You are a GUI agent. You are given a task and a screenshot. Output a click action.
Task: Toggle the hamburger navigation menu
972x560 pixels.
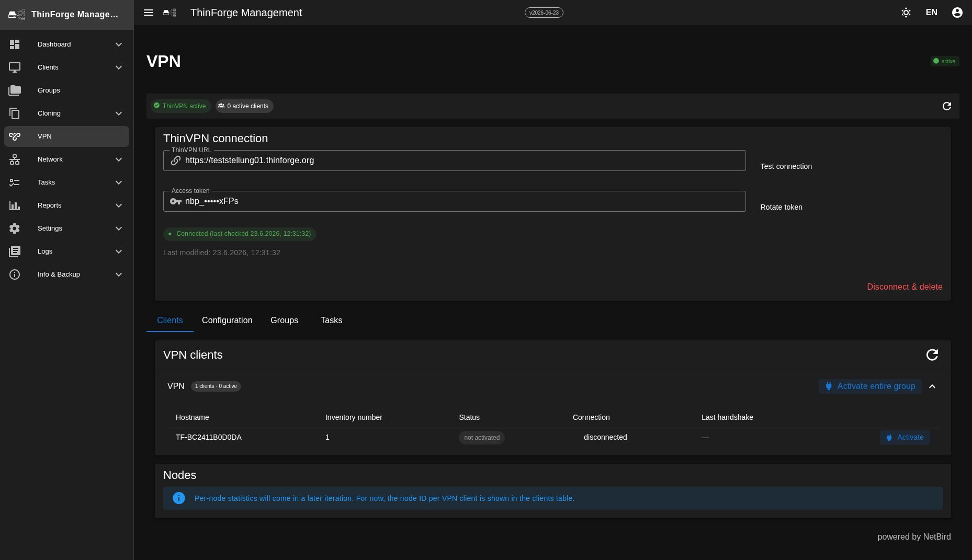click(149, 13)
